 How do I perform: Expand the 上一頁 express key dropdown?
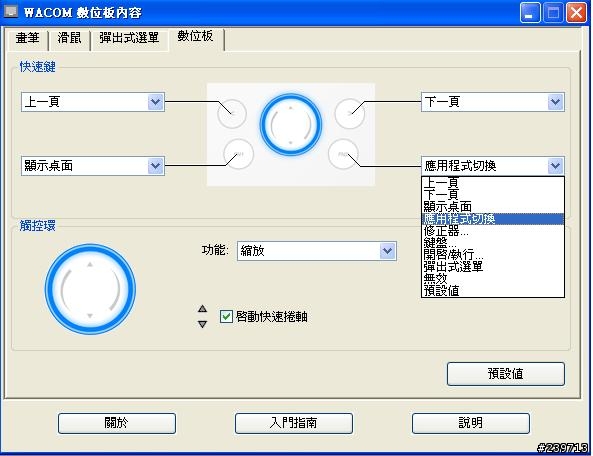pos(156,102)
